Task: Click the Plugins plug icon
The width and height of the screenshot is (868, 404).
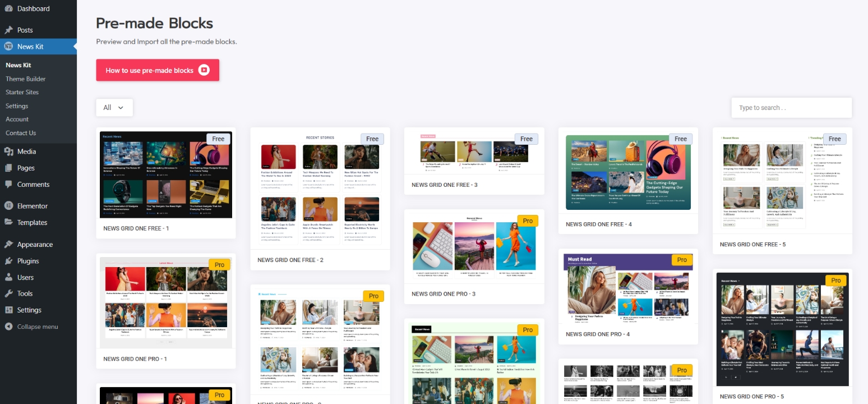Action: pos(9,261)
